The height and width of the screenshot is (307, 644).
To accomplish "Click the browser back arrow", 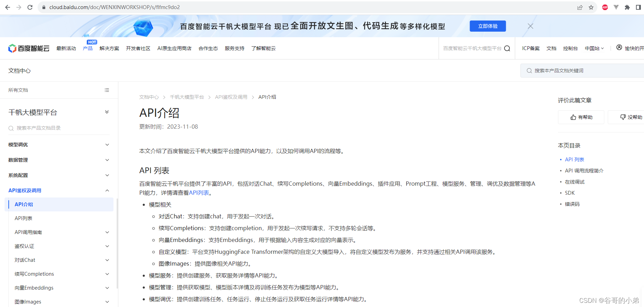I will coord(8,7).
